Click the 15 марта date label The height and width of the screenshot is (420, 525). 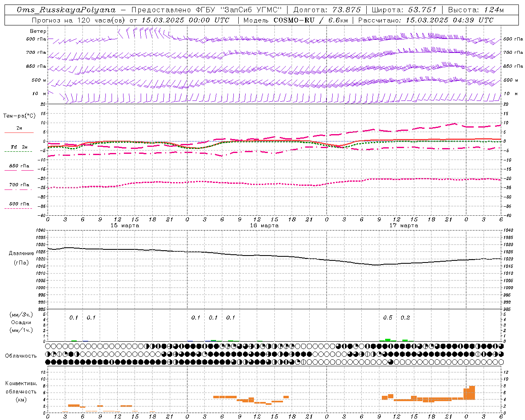pyautogui.click(x=125, y=226)
